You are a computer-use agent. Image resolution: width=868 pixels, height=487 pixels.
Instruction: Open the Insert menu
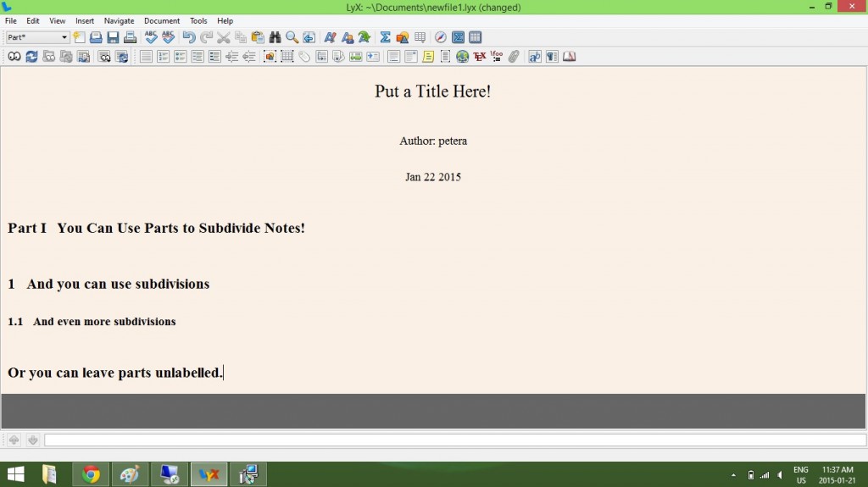[85, 20]
